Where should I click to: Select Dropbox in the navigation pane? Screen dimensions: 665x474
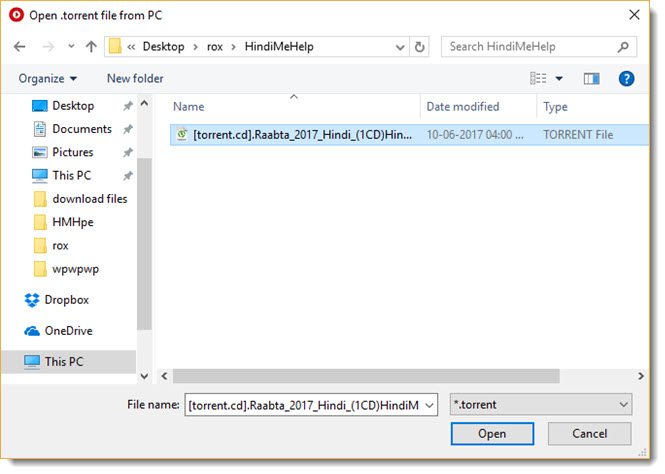click(x=66, y=300)
